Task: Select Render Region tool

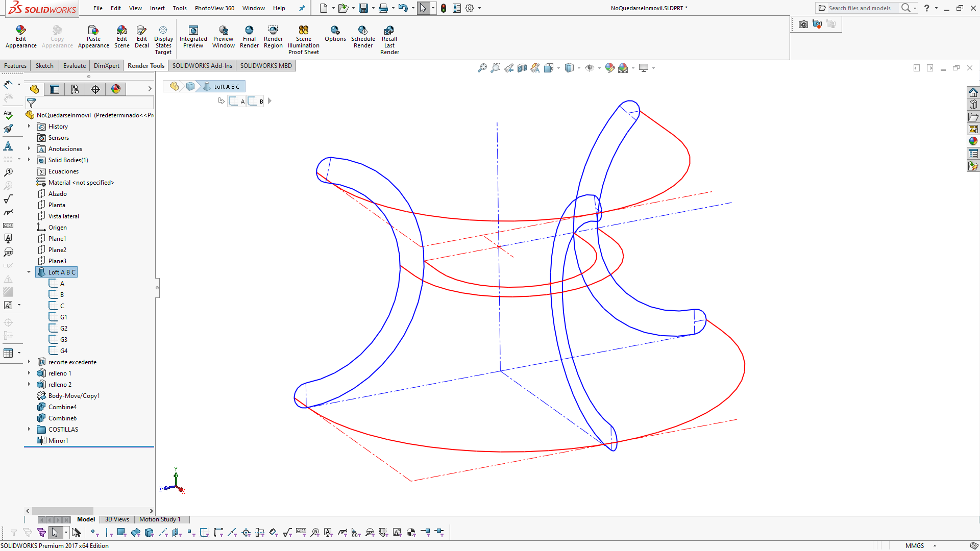Action: pyautogui.click(x=273, y=37)
